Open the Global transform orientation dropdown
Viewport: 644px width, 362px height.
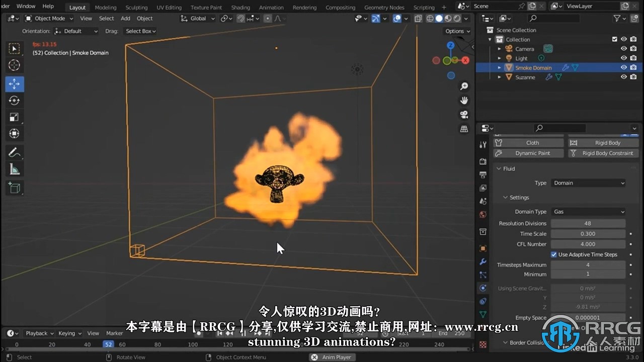pyautogui.click(x=198, y=19)
